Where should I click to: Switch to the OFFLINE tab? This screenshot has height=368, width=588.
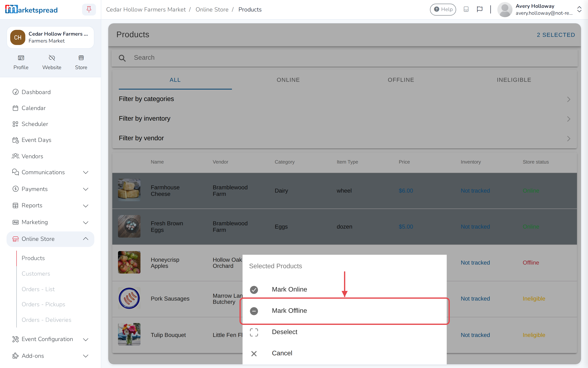click(401, 80)
